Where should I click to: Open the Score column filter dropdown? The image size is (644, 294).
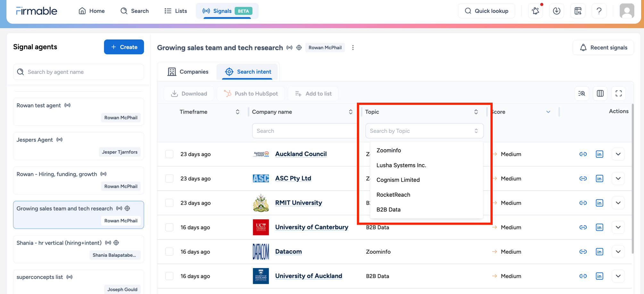click(548, 112)
